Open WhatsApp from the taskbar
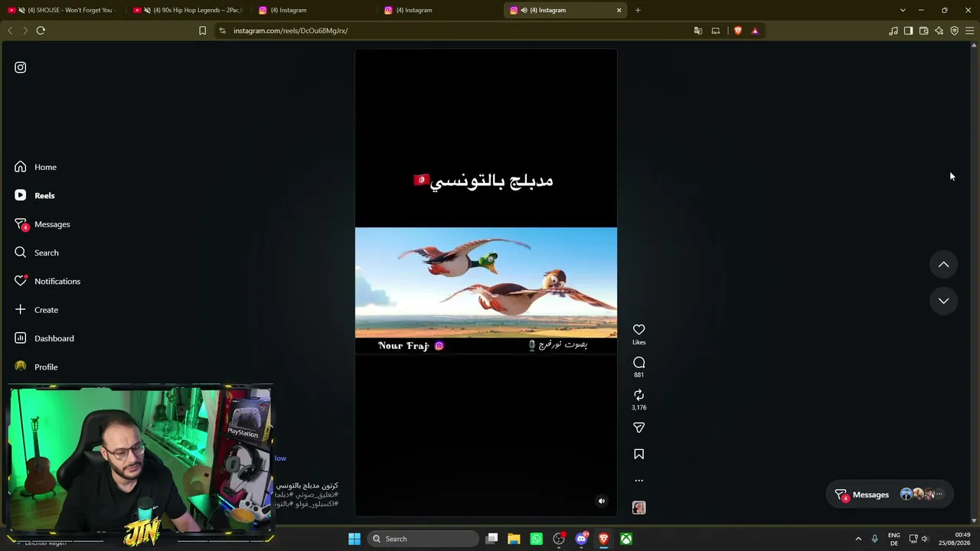This screenshot has width=980, height=551. coord(536,539)
